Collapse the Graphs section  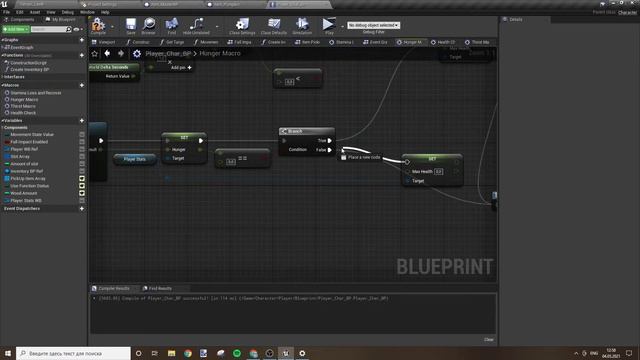click(3, 40)
